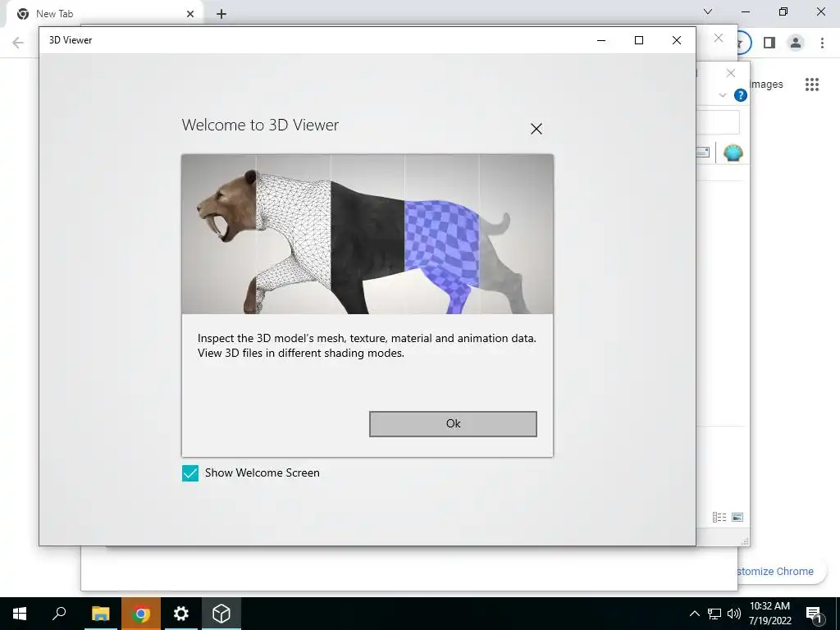The width and height of the screenshot is (840, 630).
Task: Maximize the 3D Viewer window
Action: [638, 40]
